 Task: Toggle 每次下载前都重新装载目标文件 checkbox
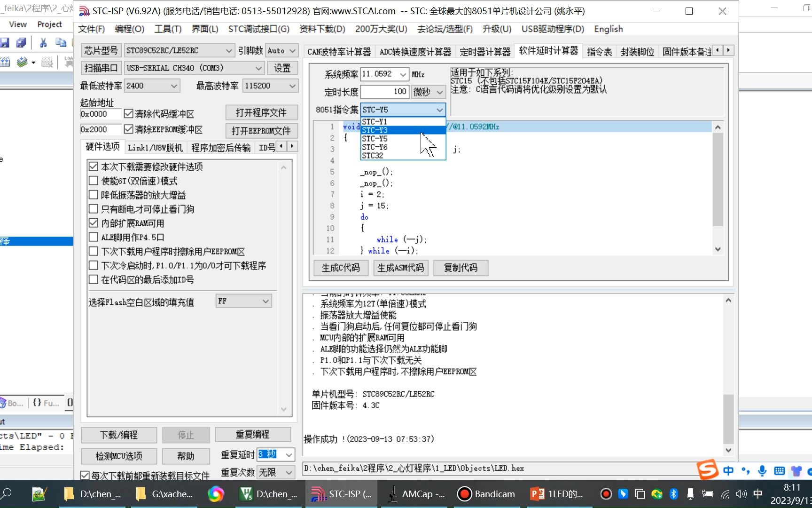click(85, 476)
